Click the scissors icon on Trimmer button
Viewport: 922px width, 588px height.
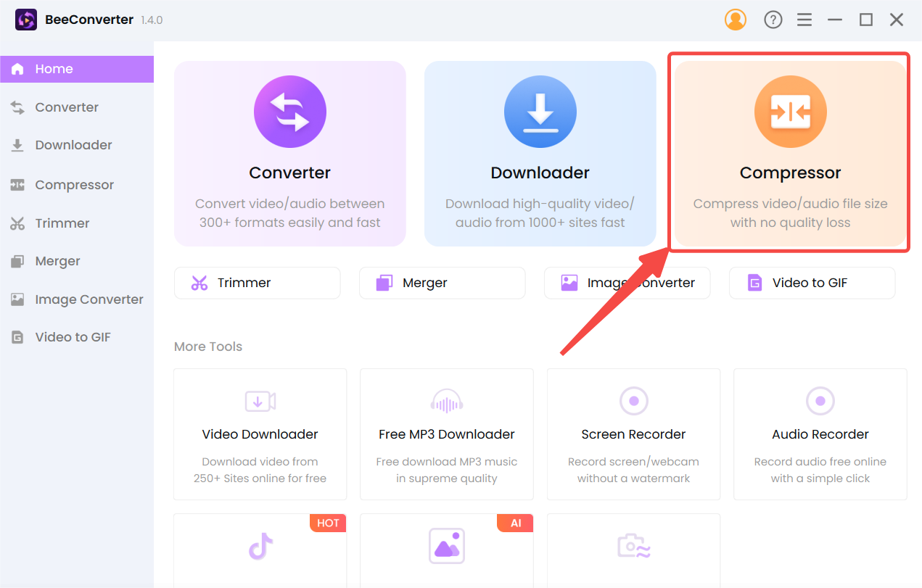click(x=199, y=283)
